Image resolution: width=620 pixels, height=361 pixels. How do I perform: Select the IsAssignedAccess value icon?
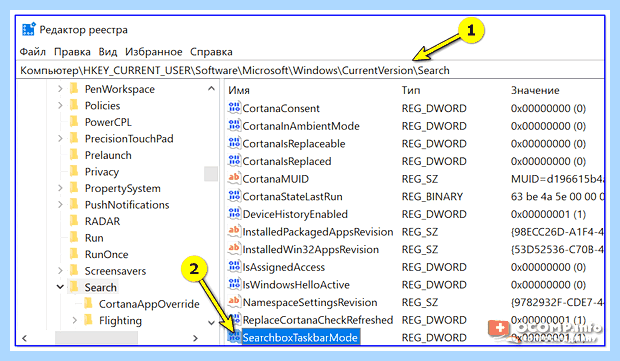coord(234,266)
